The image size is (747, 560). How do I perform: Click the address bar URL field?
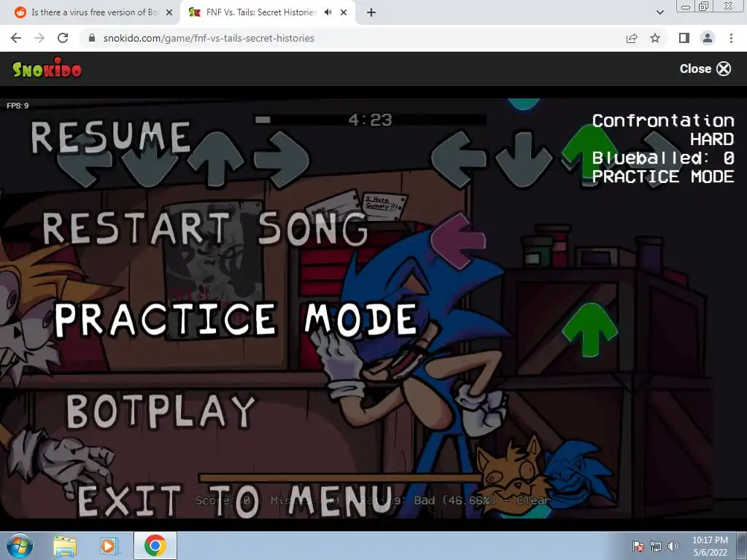[352, 38]
